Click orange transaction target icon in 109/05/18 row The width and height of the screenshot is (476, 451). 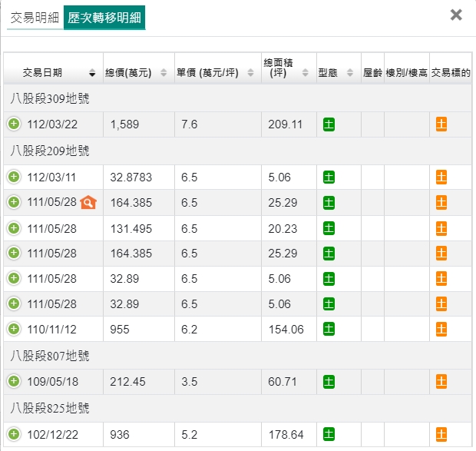(x=441, y=381)
